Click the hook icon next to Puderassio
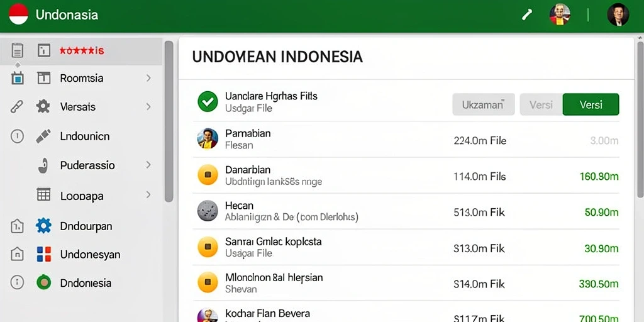644x322 pixels. tap(43, 165)
